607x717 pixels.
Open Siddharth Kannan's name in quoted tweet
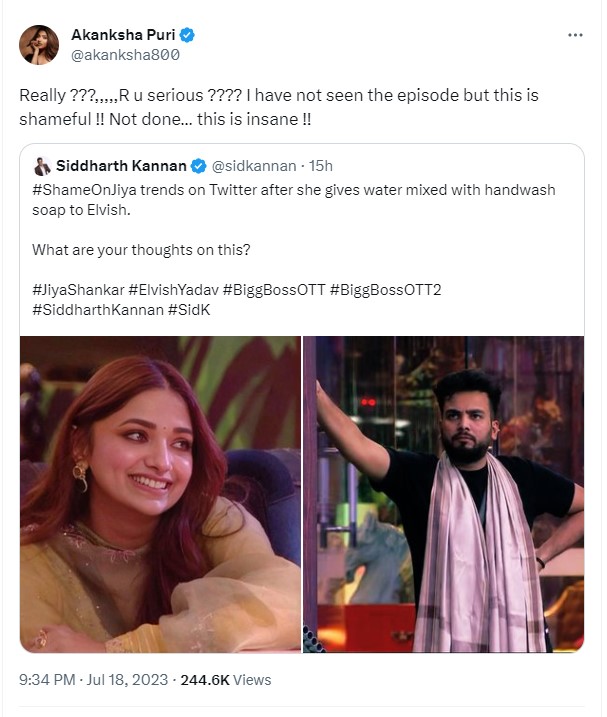pyautogui.click(x=122, y=166)
